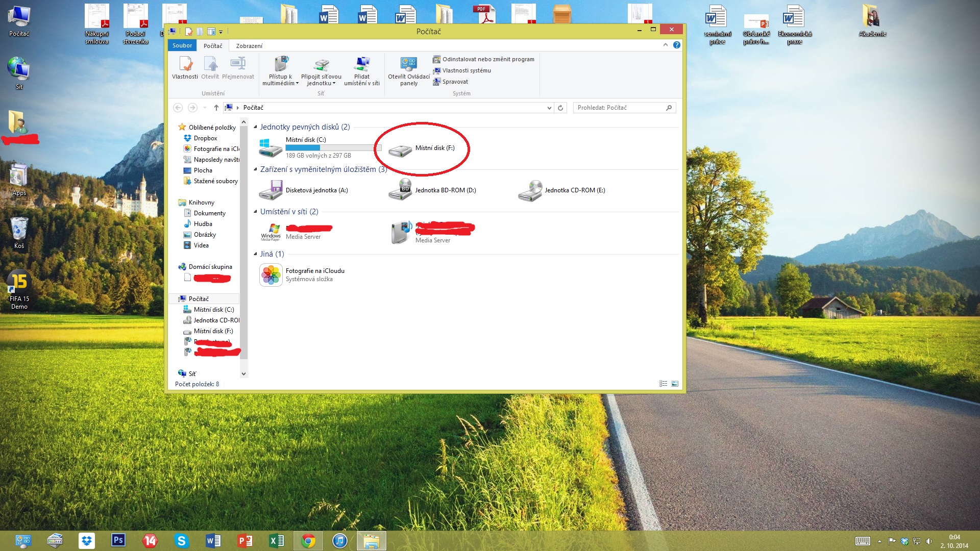This screenshot has height=551, width=980.
Task: Switch to large icons view mode
Action: [675, 384]
